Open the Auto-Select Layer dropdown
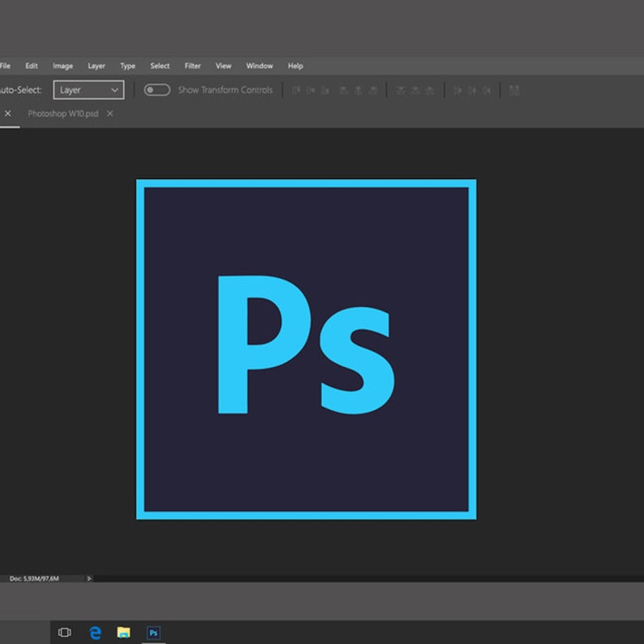Image resolution: width=644 pixels, height=644 pixels. [x=89, y=90]
